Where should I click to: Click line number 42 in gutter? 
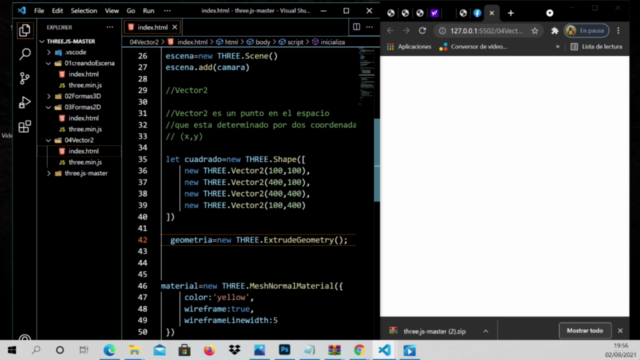pos(142,240)
